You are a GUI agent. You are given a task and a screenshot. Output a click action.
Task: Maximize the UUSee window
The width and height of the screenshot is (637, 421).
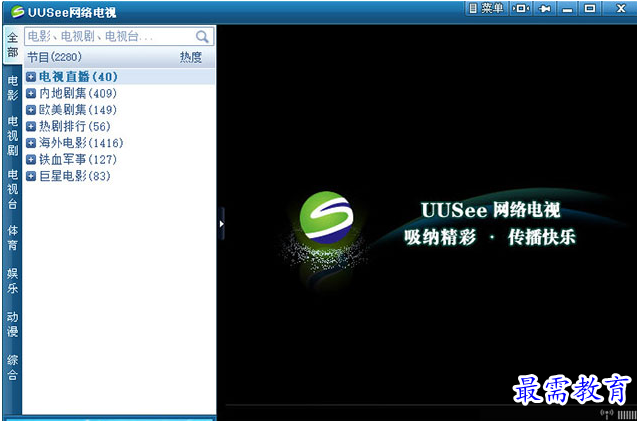(590, 9)
